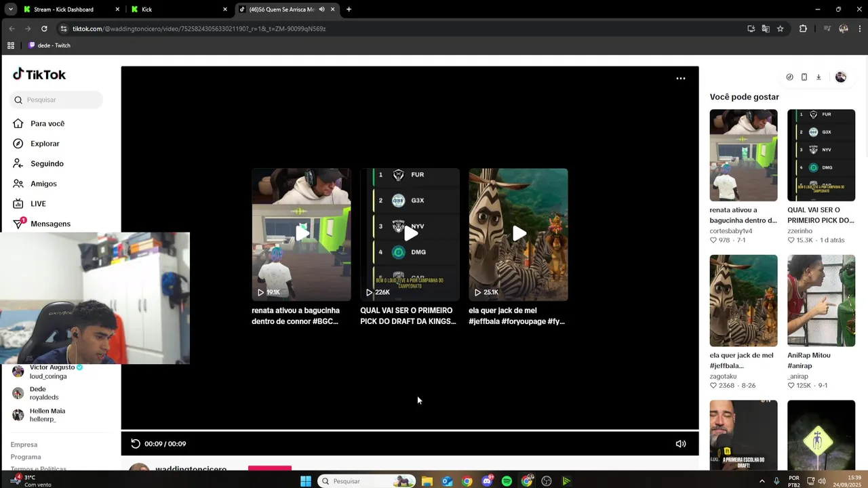
Task: Open the dede - Twitch bookmark
Action: 50,45
